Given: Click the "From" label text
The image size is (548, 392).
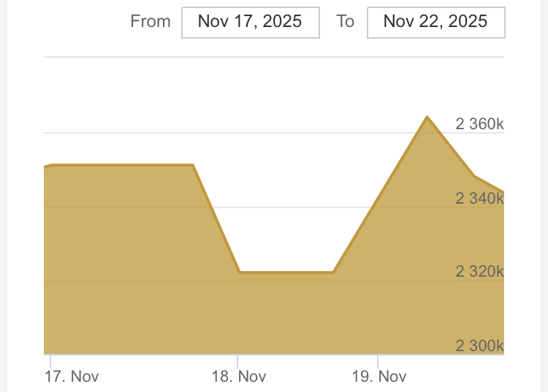Looking at the screenshot, I should (151, 21).
